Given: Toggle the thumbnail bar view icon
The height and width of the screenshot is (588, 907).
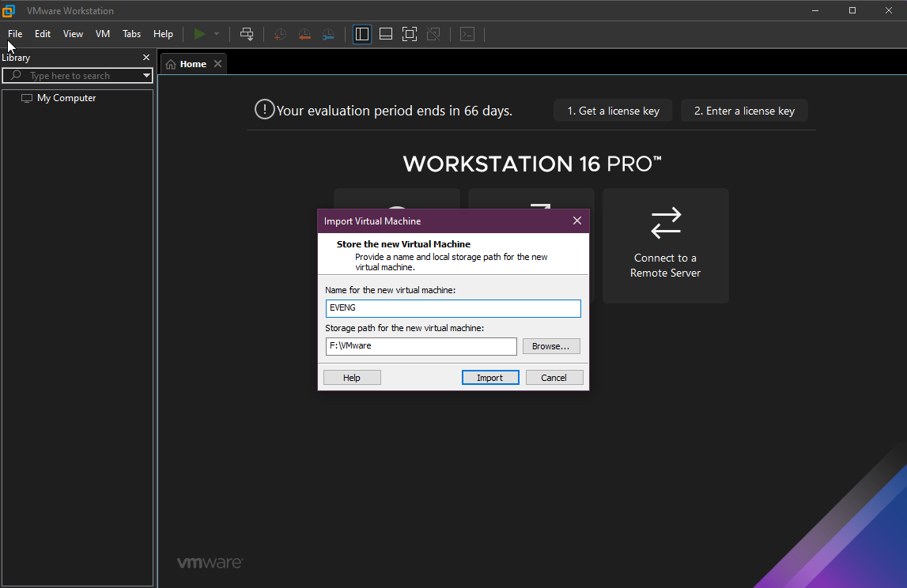Looking at the screenshot, I should (386, 34).
